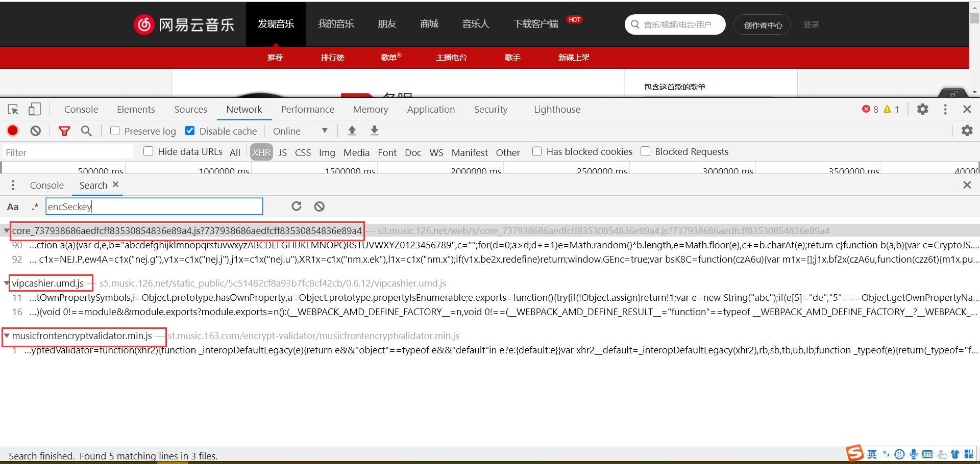Open 排行榜 sub-navigation link
This screenshot has height=464, width=980.
coord(333,57)
